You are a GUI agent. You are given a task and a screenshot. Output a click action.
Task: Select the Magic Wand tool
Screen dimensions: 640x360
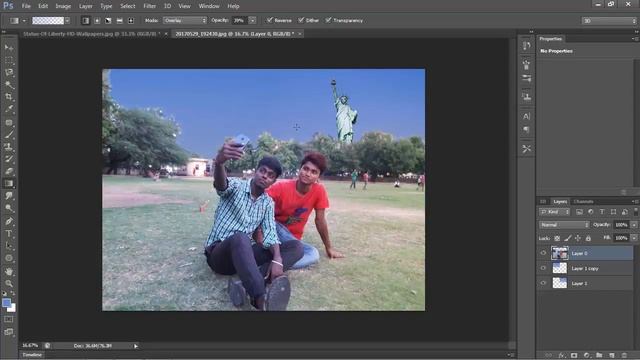point(9,85)
